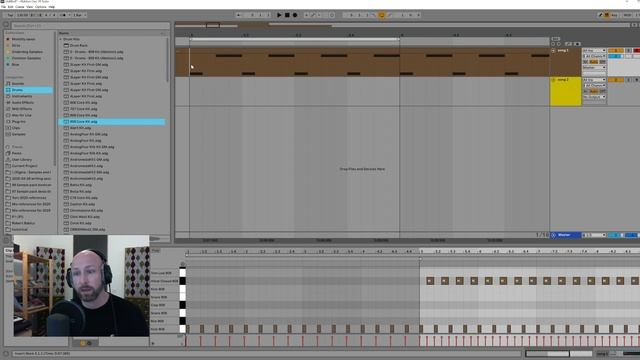The width and height of the screenshot is (640, 360).
Task: Open the 1 Bar quantization menu
Action: click(x=80, y=15)
